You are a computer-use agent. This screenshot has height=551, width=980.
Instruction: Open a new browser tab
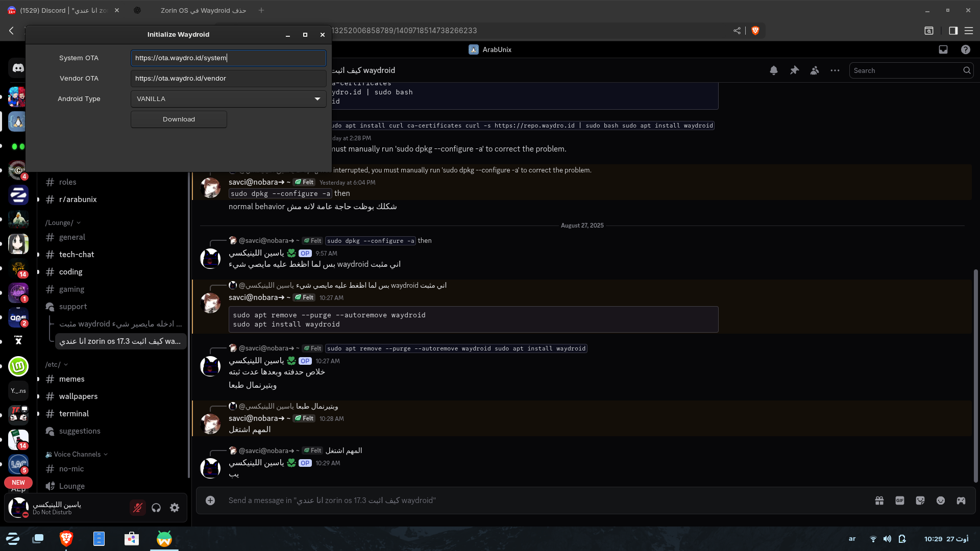click(x=261, y=10)
